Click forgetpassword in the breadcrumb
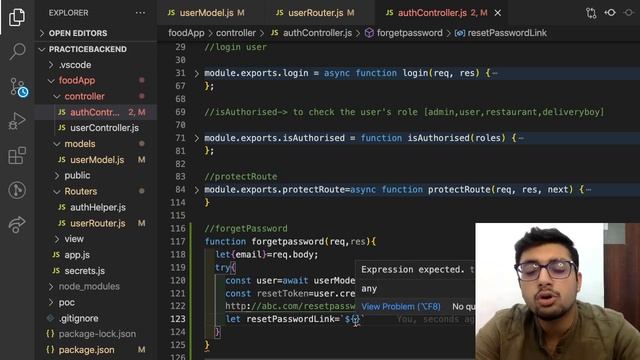Image resolution: width=640 pixels, height=360 pixels. point(409,33)
